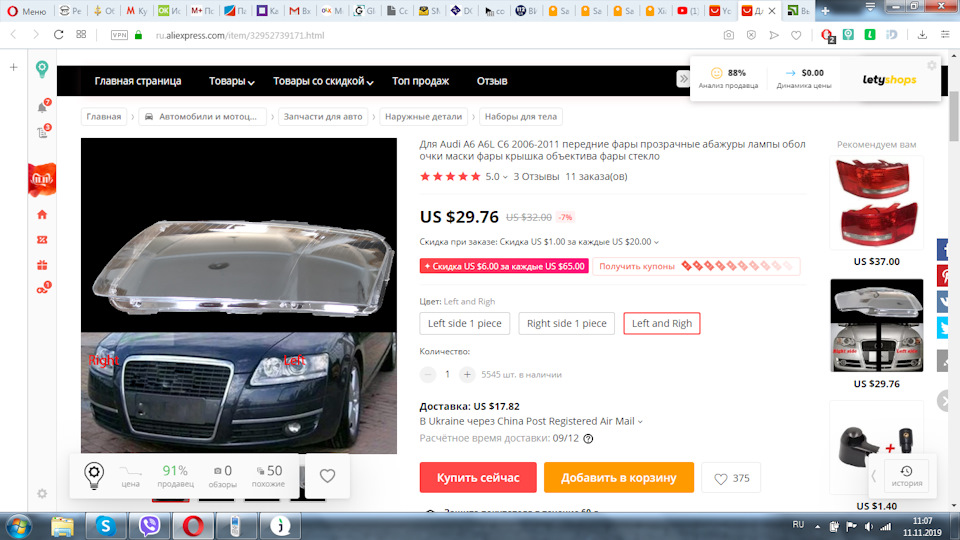Go to Наборы для тела breadcrumb
The image size is (960, 540).
(x=521, y=116)
